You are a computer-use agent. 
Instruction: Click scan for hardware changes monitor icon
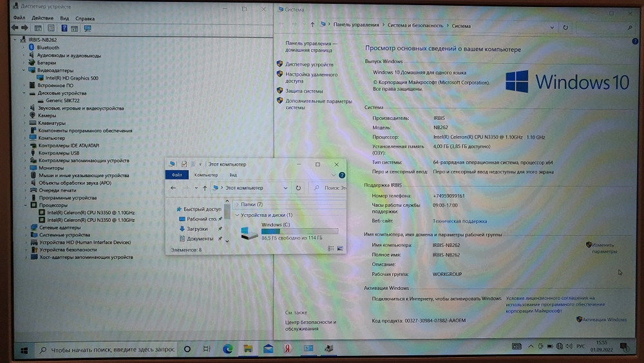click(x=88, y=28)
